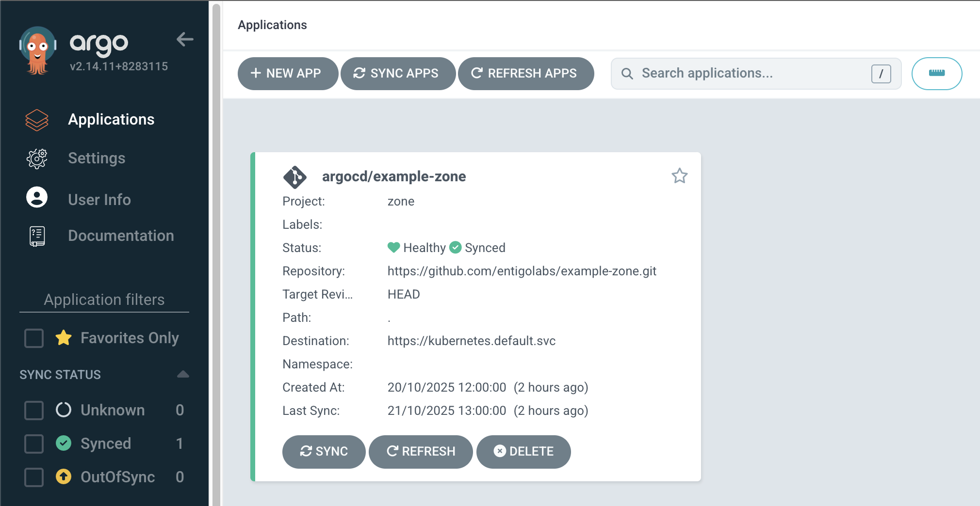Screen dimensions: 980x506
Task: Click the Synced checkmark icon in Status row
Action: point(455,248)
